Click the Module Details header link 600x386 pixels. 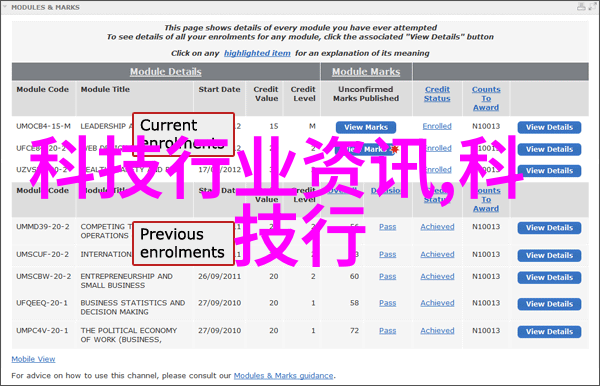[x=165, y=72]
